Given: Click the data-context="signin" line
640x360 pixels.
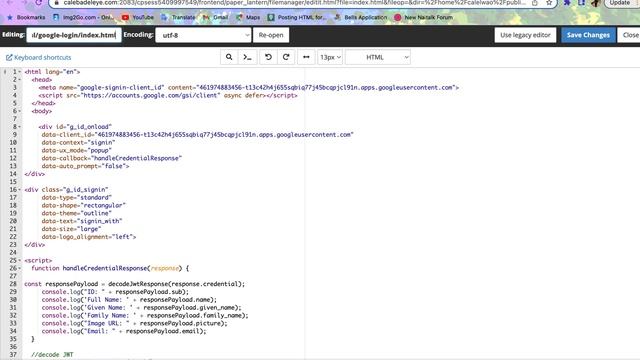Looking at the screenshot, I should (78, 142).
